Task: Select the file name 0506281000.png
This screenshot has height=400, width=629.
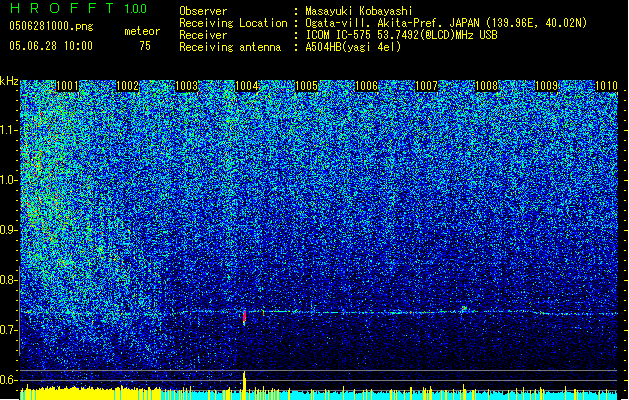Action: pyautogui.click(x=51, y=27)
